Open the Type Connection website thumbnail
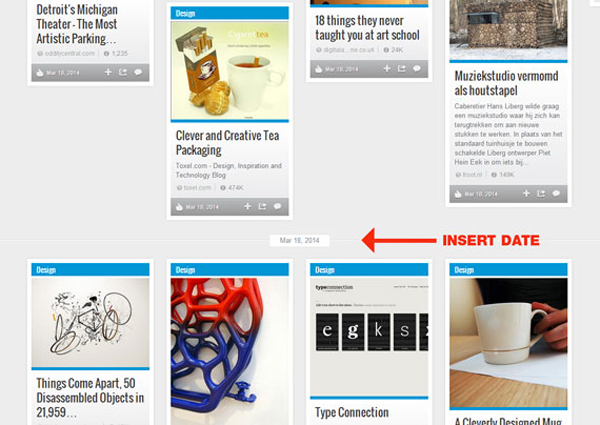 [x=369, y=337]
